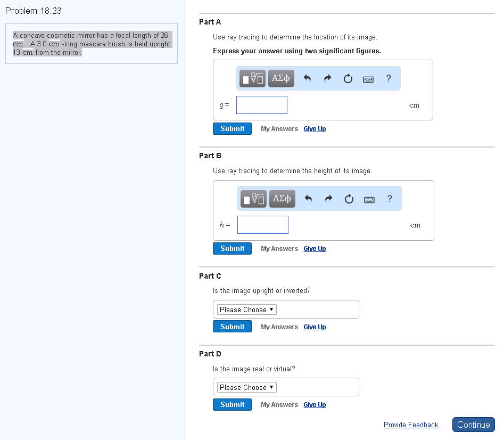504x440 pixels.
Task: Undo last entry in Part B
Action: pos(308,199)
